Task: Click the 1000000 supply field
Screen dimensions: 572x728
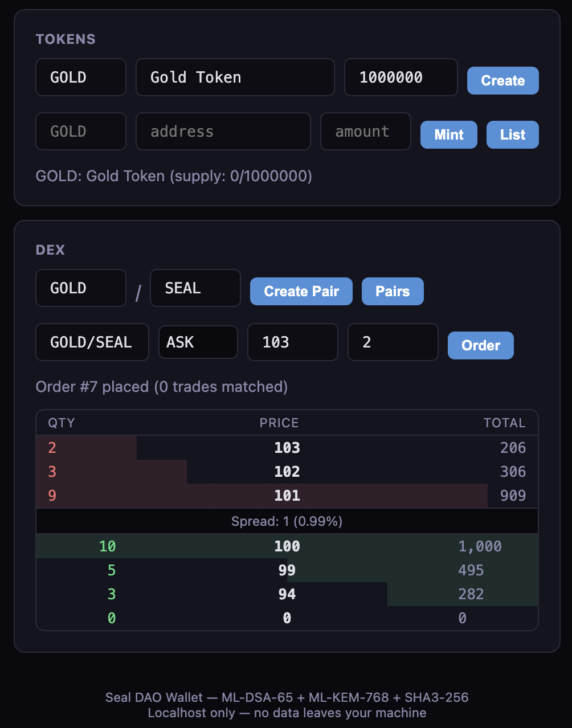Action: [x=401, y=77]
